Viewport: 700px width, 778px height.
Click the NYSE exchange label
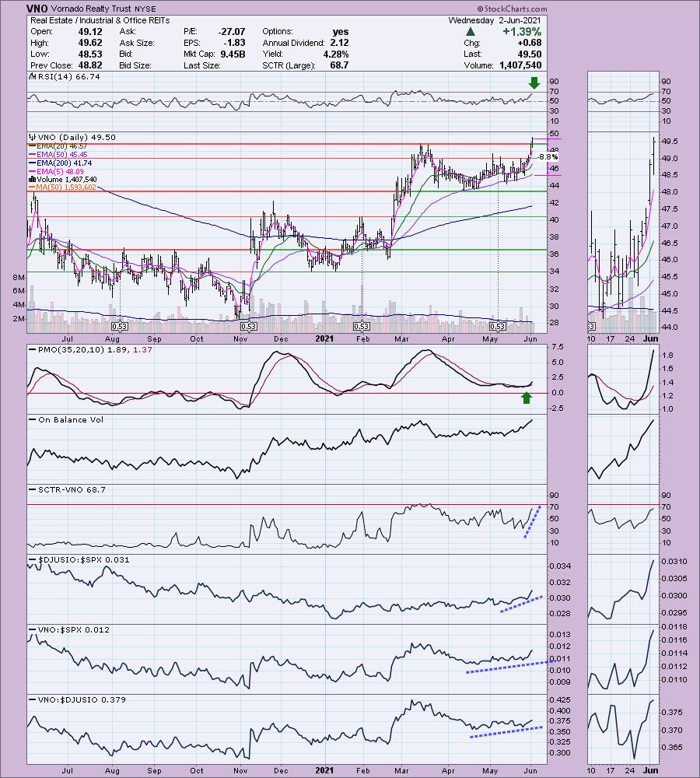click(145, 9)
